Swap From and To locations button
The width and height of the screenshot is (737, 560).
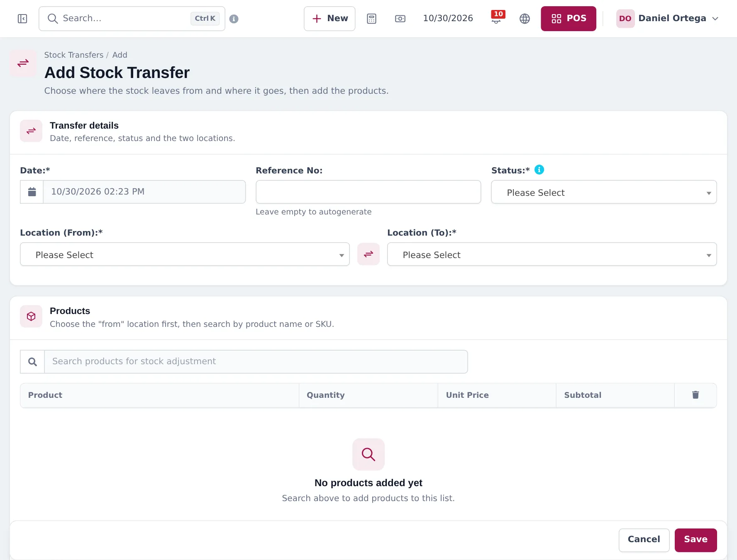coord(368,254)
